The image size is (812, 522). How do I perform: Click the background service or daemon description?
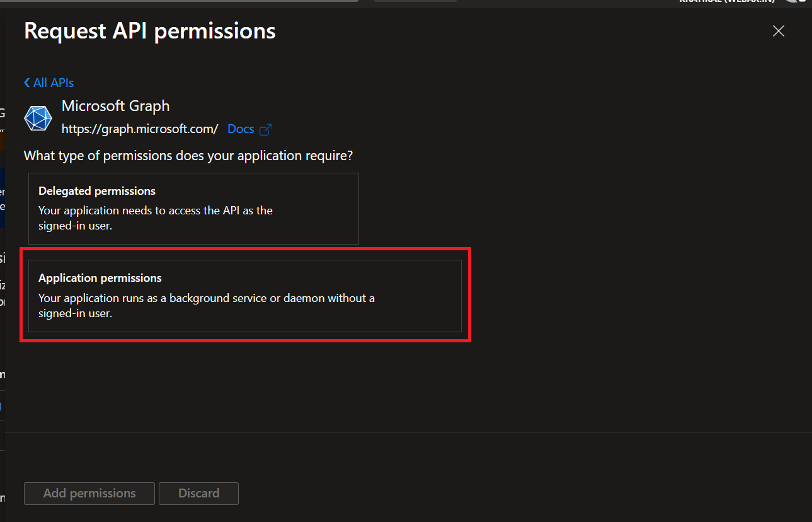click(x=206, y=305)
